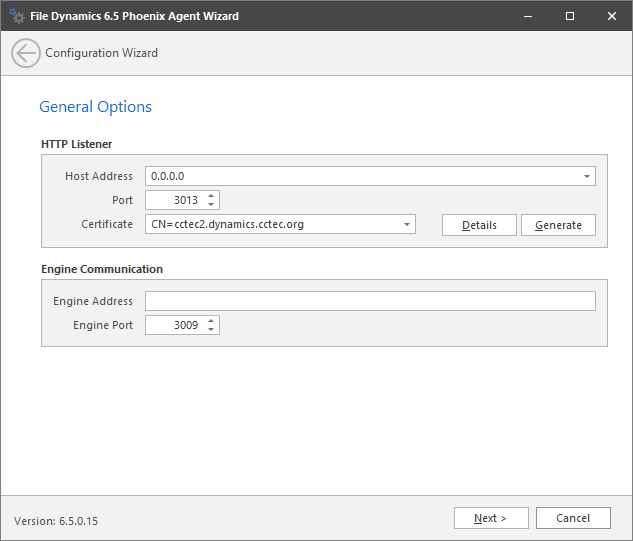Image resolution: width=633 pixels, height=541 pixels.
Task: Click the File Dynamics gear icon
Action: [16, 16]
